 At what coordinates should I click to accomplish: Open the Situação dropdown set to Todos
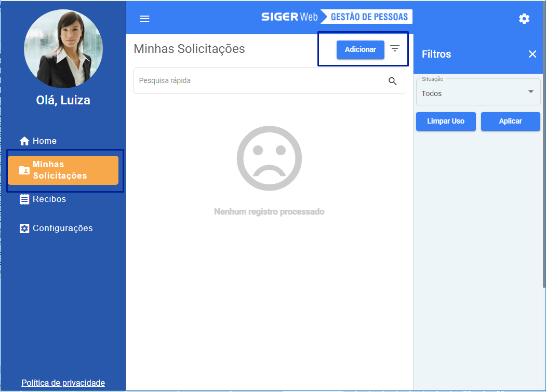click(x=478, y=92)
